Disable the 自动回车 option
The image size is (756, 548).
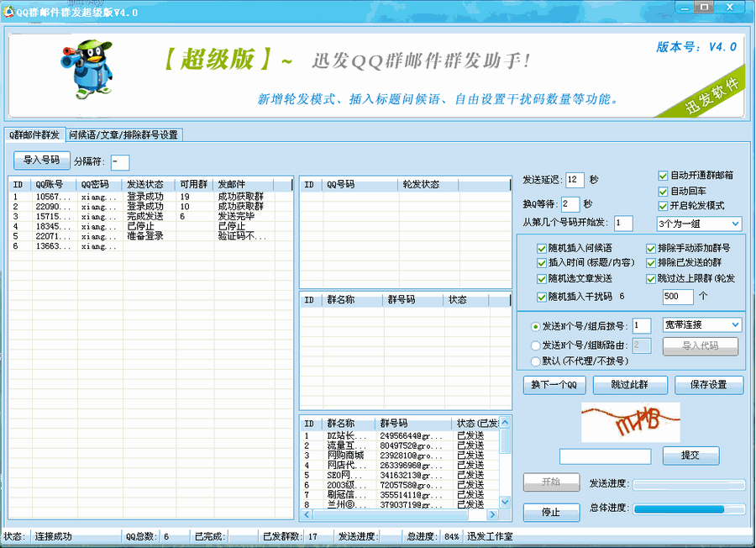coord(664,191)
